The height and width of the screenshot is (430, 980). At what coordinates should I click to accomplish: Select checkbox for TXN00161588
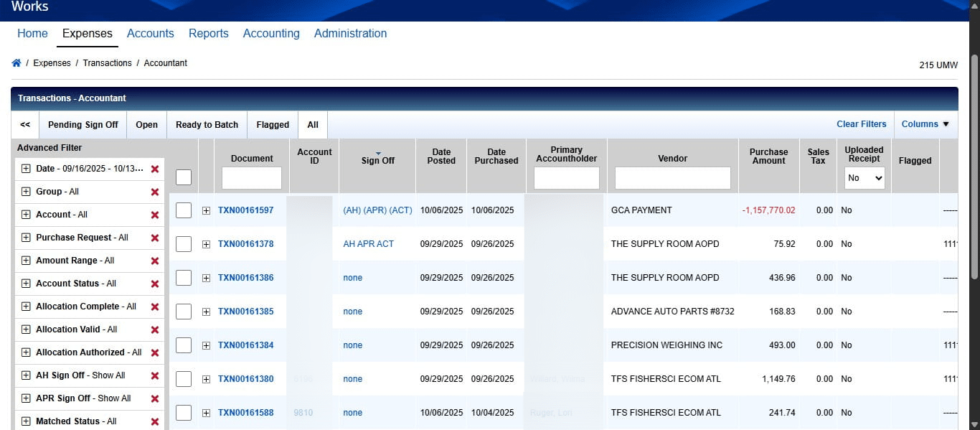184,413
